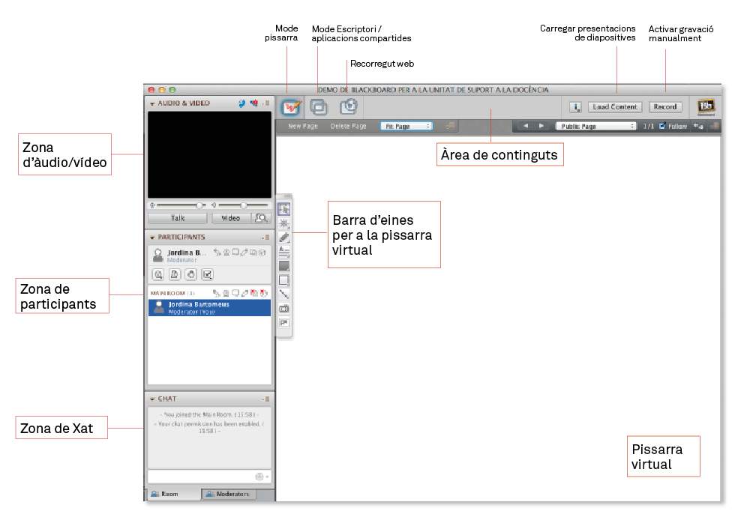Image resolution: width=756 pixels, height=532 pixels.
Task: Click the Load Content button
Action: (614, 107)
